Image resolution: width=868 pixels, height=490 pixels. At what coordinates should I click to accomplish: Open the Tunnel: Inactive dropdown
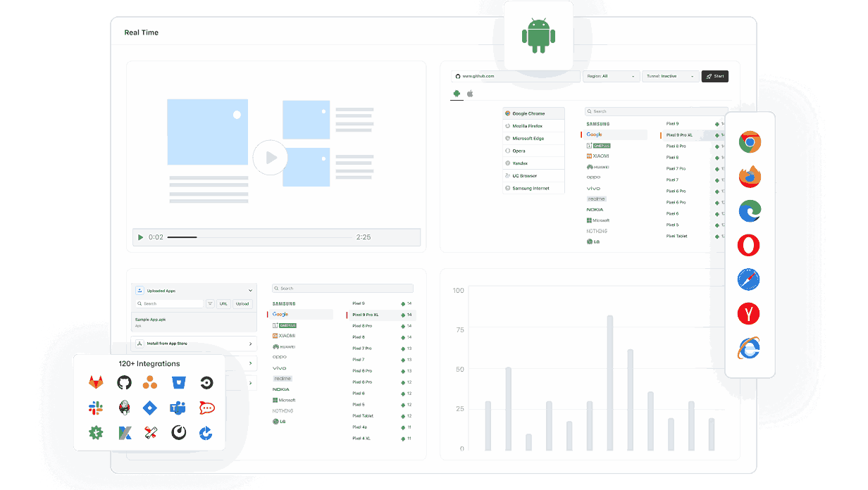click(670, 76)
